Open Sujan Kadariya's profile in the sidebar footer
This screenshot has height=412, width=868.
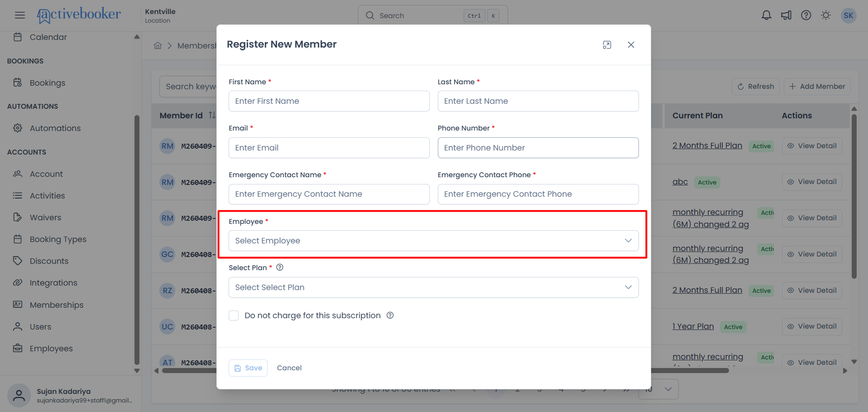coord(71,395)
